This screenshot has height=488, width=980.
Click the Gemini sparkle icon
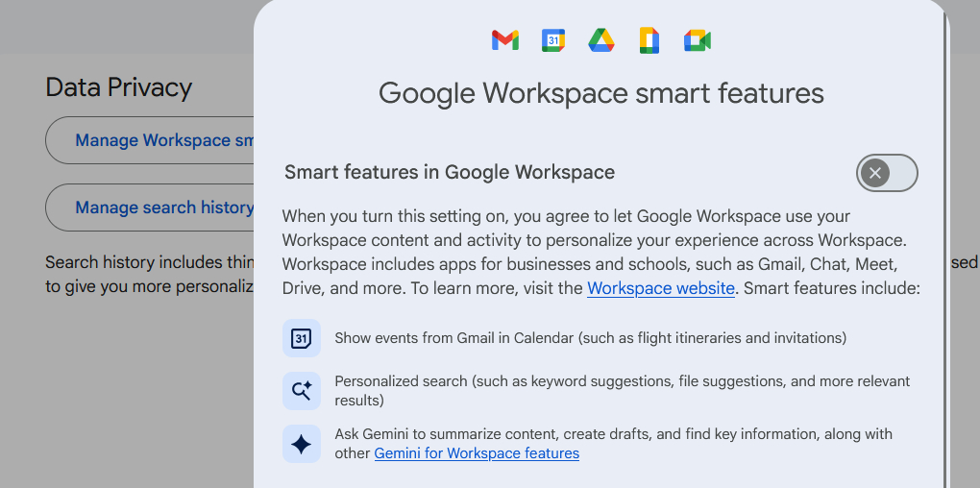[302, 444]
